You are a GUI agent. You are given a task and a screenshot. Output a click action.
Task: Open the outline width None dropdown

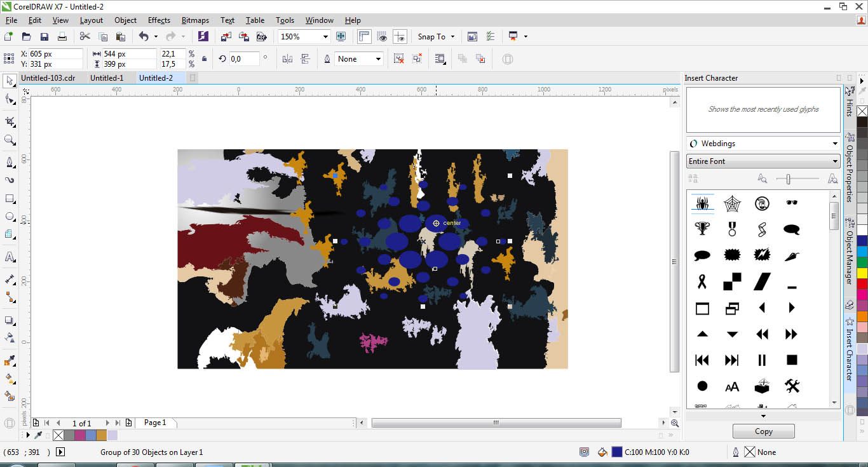click(378, 59)
